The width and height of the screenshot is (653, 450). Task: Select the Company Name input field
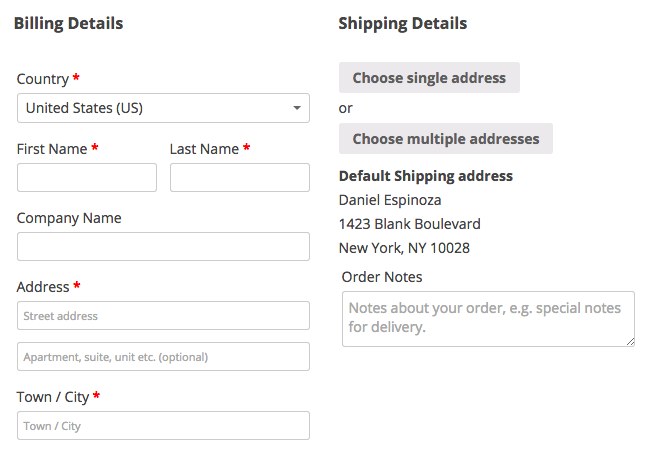pos(163,247)
